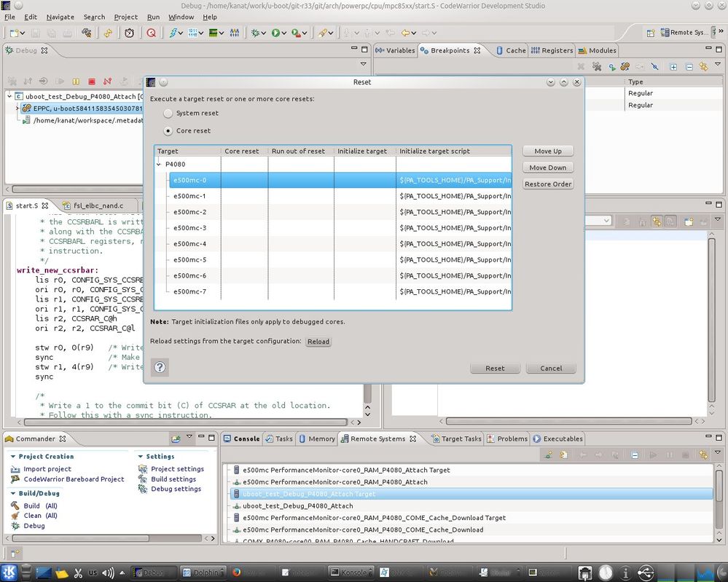Click the green Run toolbar icon

pyautogui.click(x=276, y=33)
